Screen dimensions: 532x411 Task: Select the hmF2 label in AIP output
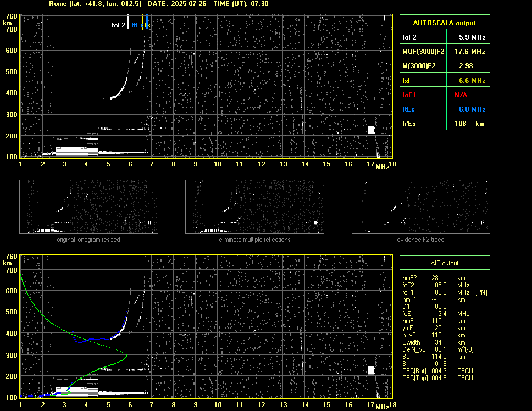(409, 278)
